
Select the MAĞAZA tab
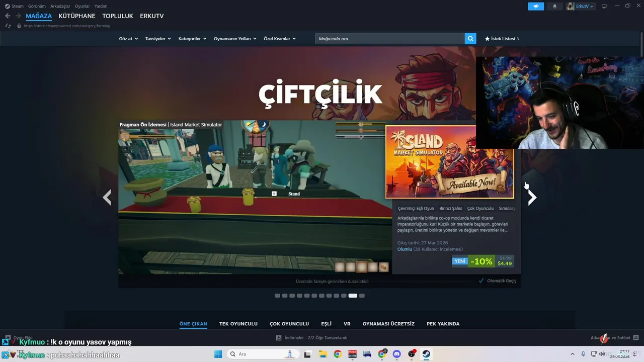[x=39, y=16]
